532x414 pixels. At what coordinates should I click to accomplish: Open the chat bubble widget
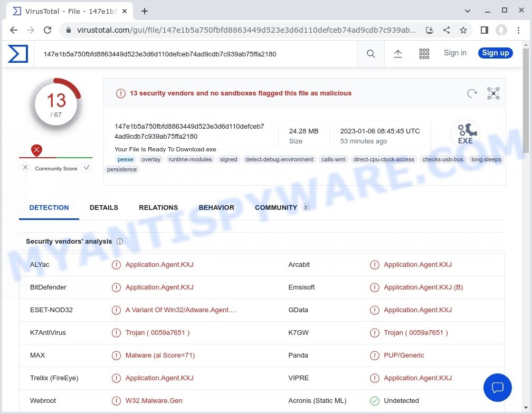497,387
